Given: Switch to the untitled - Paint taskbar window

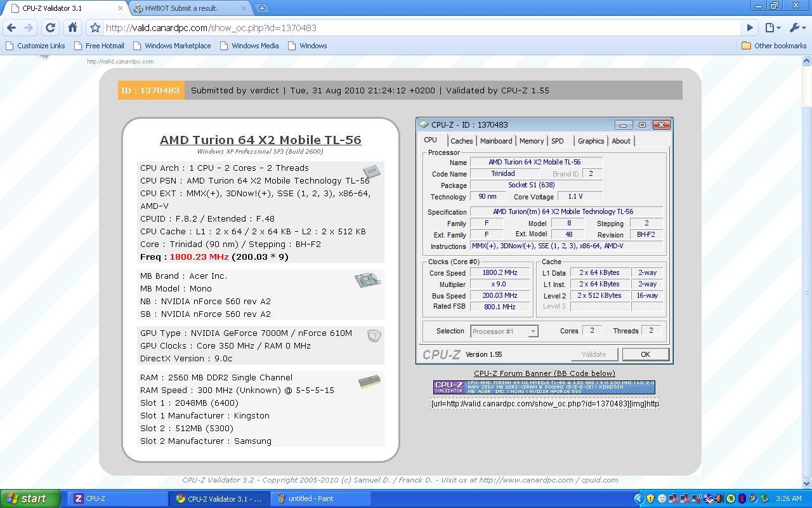Looking at the screenshot, I should [320, 498].
